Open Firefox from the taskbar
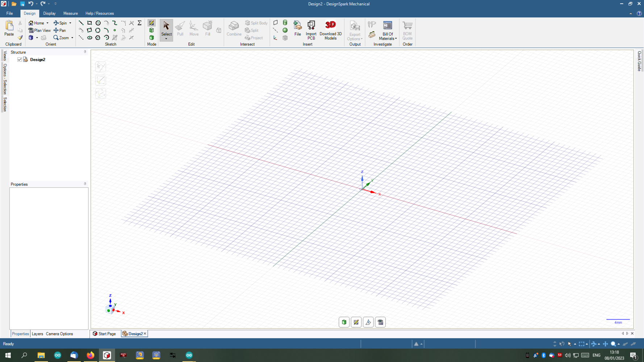 (x=90, y=355)
